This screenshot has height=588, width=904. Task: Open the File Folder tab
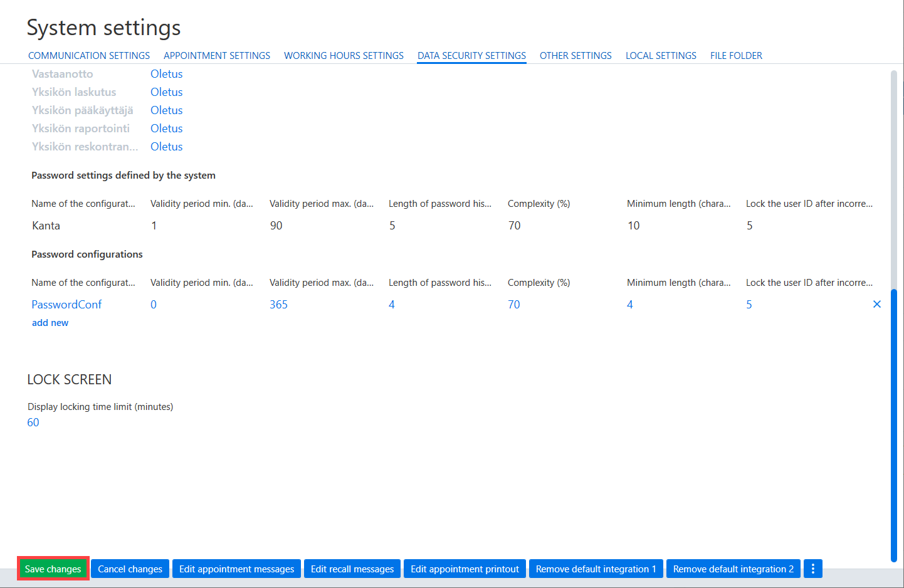736,56
